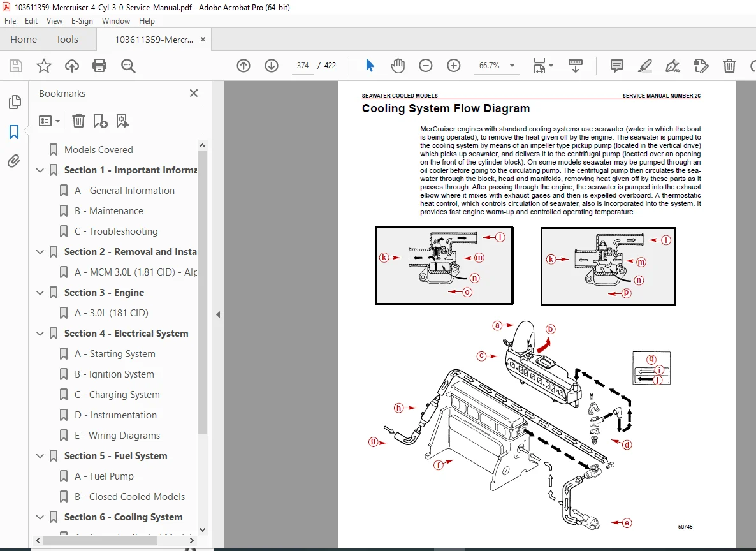Switch to the Tools tab

pyautogui.click(x=67, y=40)
